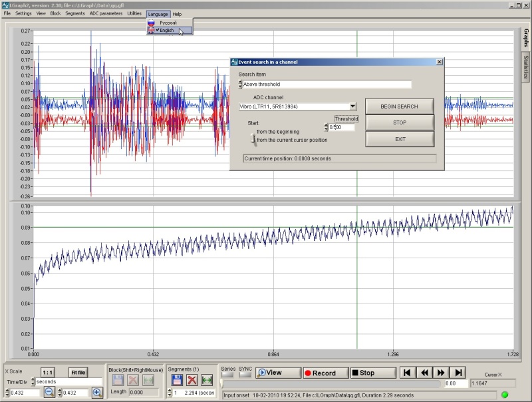
Task: Select the Russian flag language option
Action: (170, 23)
